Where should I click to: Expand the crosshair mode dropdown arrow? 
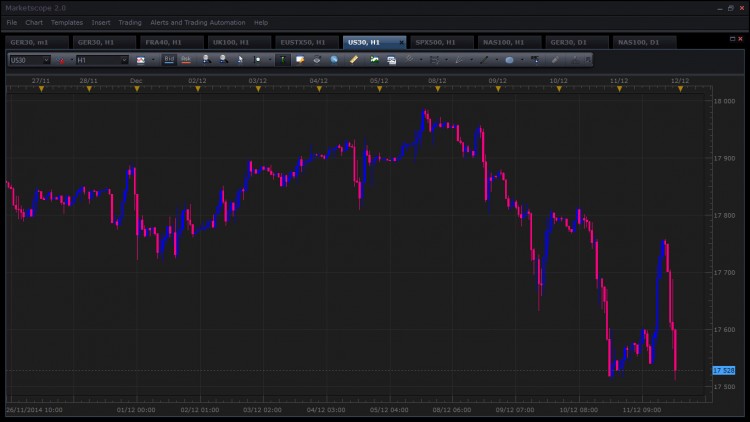[x=270, y=60]
